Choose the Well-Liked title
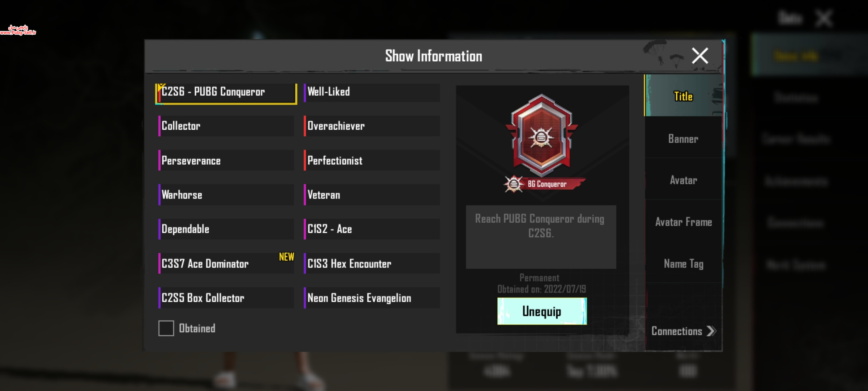868x391 pixels. click(372, 92)
